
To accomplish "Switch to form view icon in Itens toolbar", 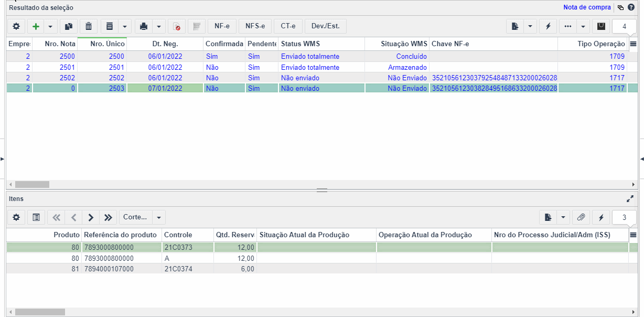I will pos(36,217).
